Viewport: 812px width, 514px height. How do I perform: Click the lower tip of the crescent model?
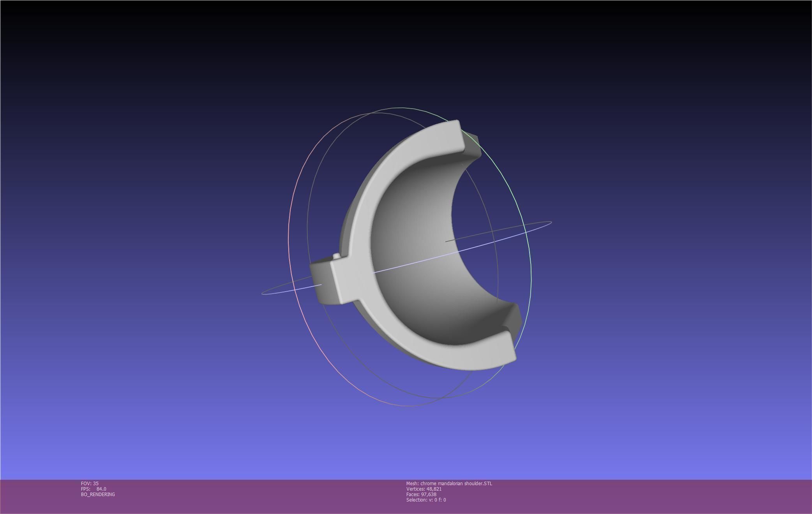pos(503,349)
